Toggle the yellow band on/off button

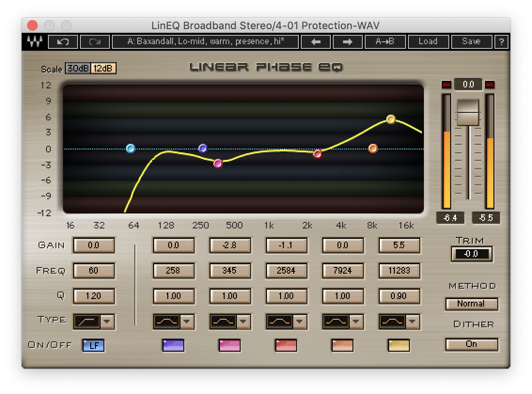coord(399,346)
